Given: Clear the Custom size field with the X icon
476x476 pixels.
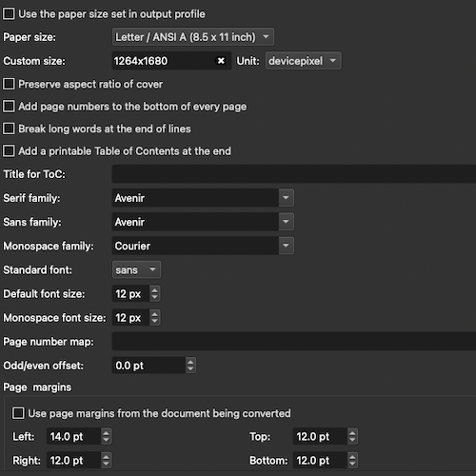Looking at the screenshot, I should click(221, 61).
